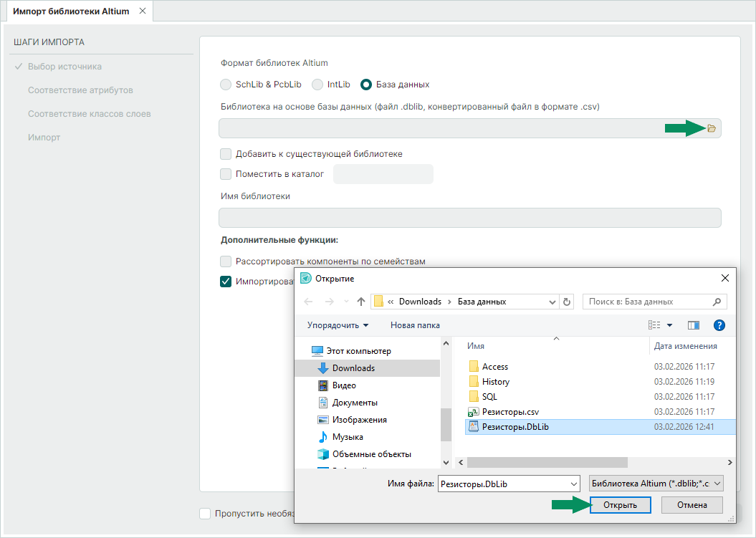Check the Поместить в каталог option
Viewport: 756px width, 538px height.
[226, 174]
